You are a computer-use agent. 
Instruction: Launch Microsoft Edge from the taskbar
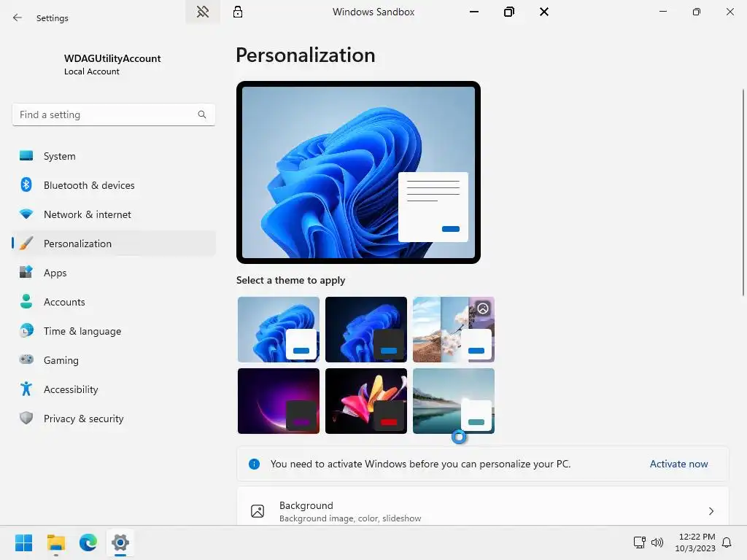[88, 542]
